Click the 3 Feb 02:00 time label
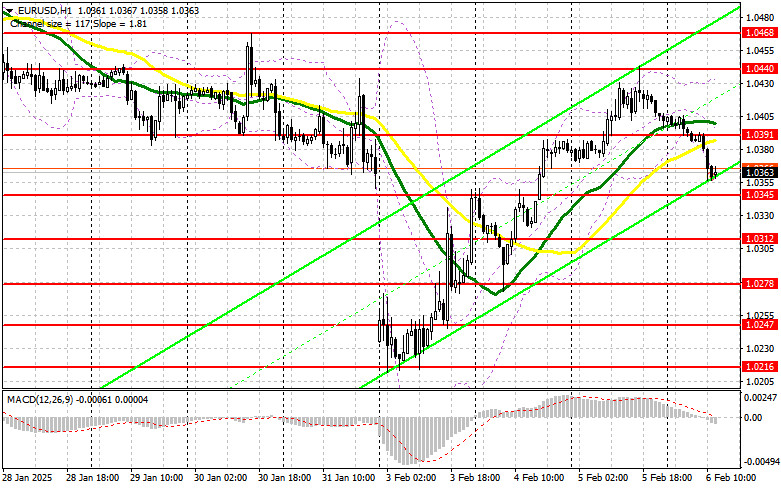Viewport: 781px width, 489px height. click(411, 478)
